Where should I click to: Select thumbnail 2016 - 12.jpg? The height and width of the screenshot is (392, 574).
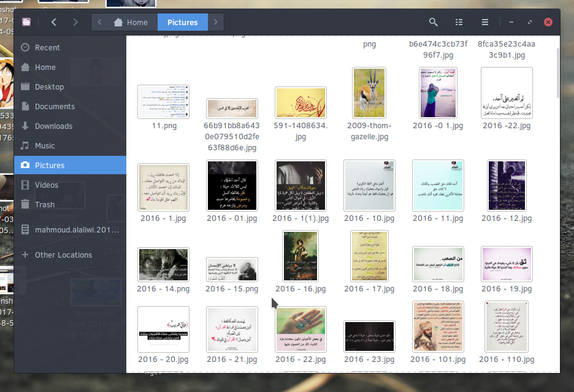point(507,185)
